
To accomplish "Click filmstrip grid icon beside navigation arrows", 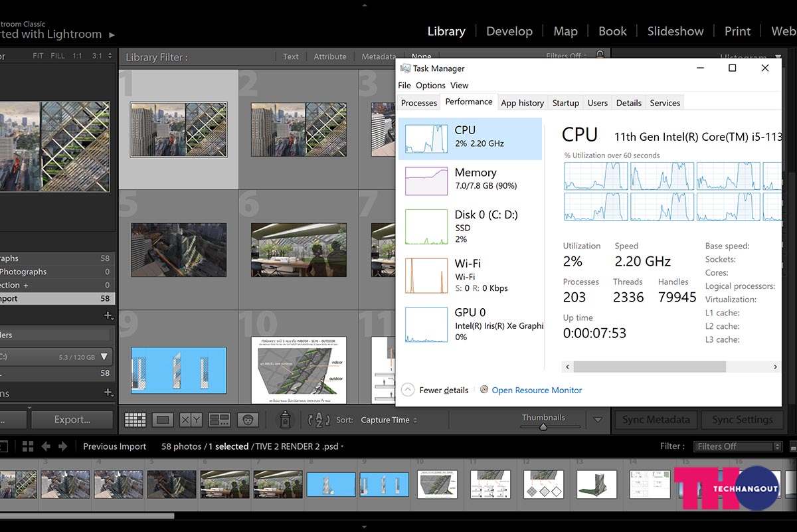I will pyautogui.click(x=28, y=446).
